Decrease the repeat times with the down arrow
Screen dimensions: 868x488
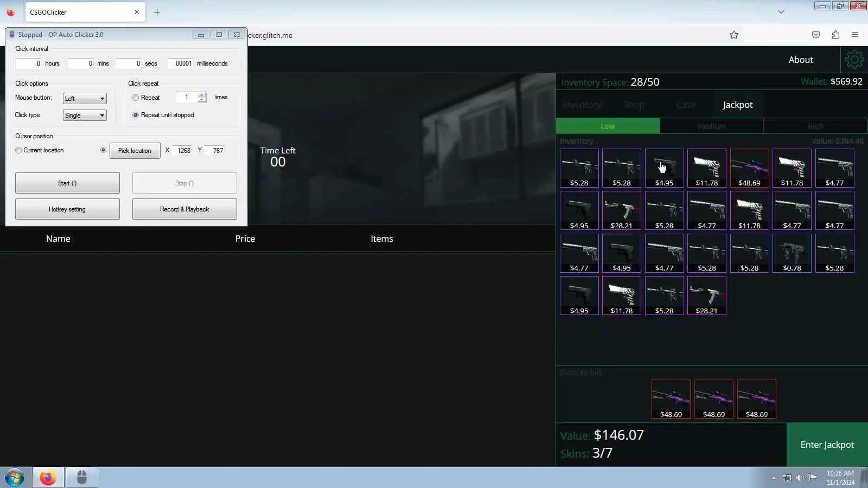(x=202, y=100)
